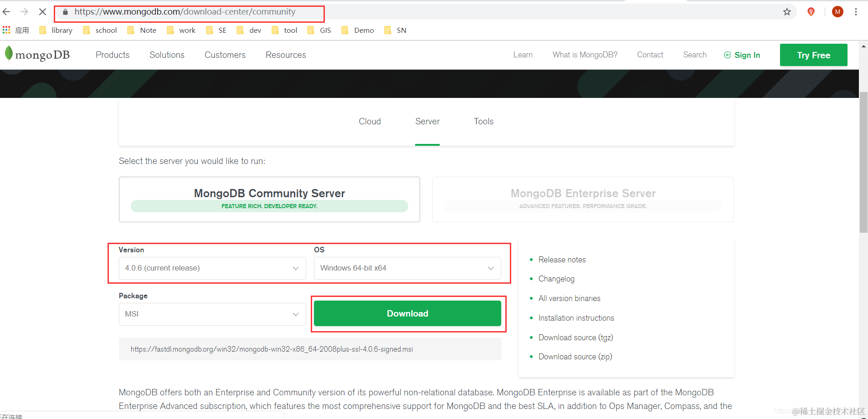868x419 pixels.
Task: Click the lock icon in address bar
Action: pyautogui.click(x=65, y=12)
